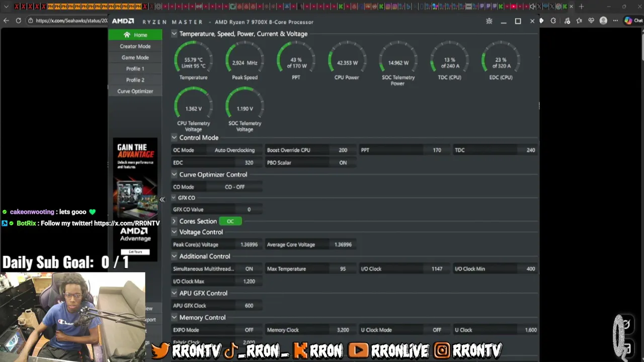Image resolution: width=644 pixels, height=362 pixels.
Task: Collapse the Control Mode section
Action: tap(174, 138)
